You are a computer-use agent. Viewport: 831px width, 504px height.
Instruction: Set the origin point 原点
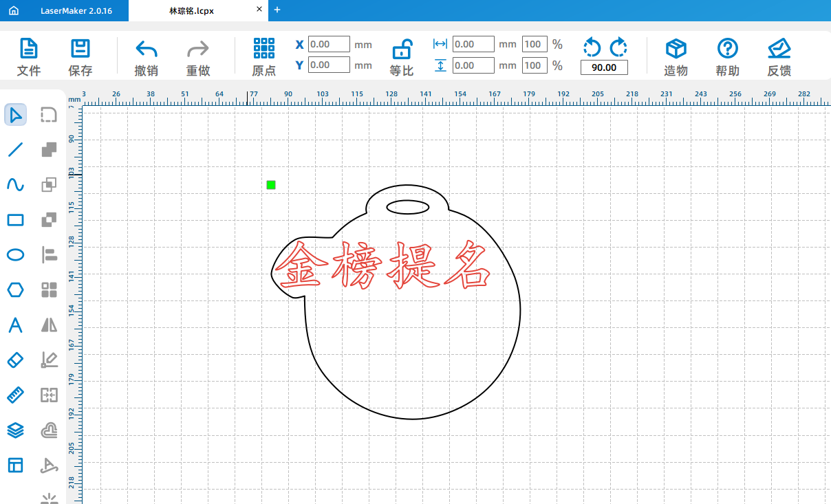pyautogui.click(x=264, y=58)
